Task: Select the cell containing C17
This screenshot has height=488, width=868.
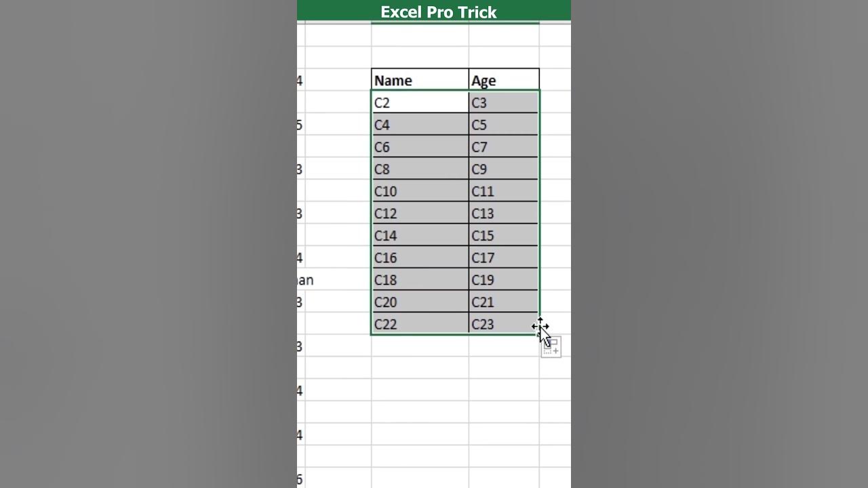Action: tap(503, 258)
